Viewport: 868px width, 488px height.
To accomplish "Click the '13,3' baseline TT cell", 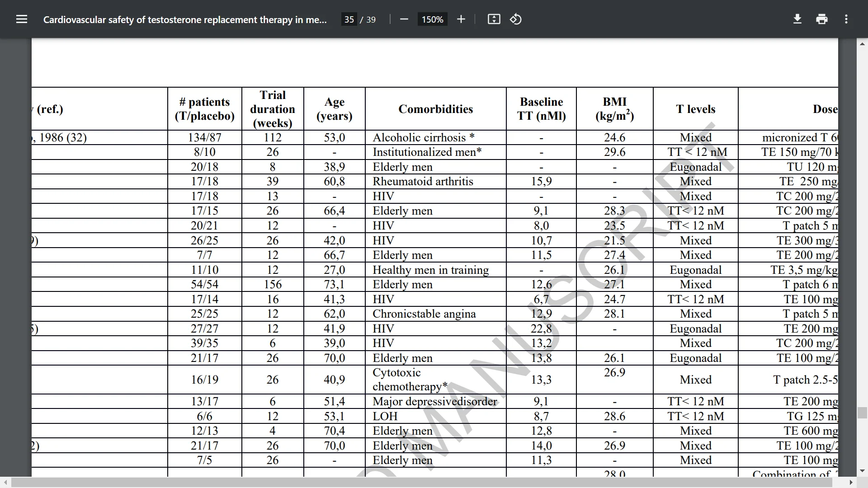I will (x=542, y=380).
